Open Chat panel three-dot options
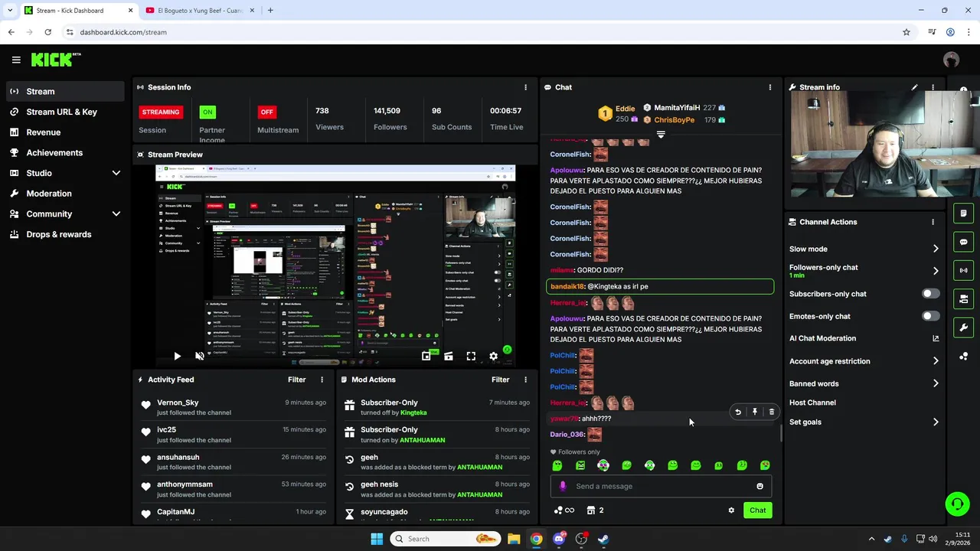Image resolution: width=980 pixels, height=551 pixels. click(770, 87)
